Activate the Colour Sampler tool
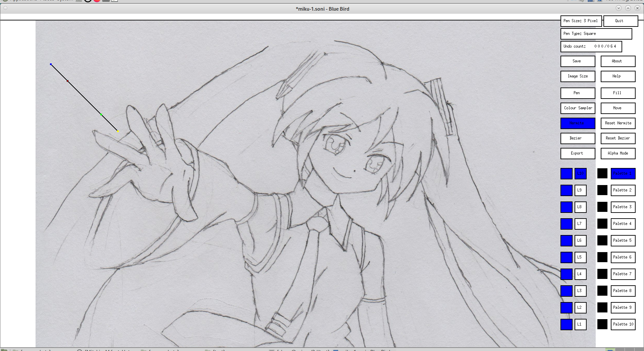644x351 pixels. click(x=578, y=108)
